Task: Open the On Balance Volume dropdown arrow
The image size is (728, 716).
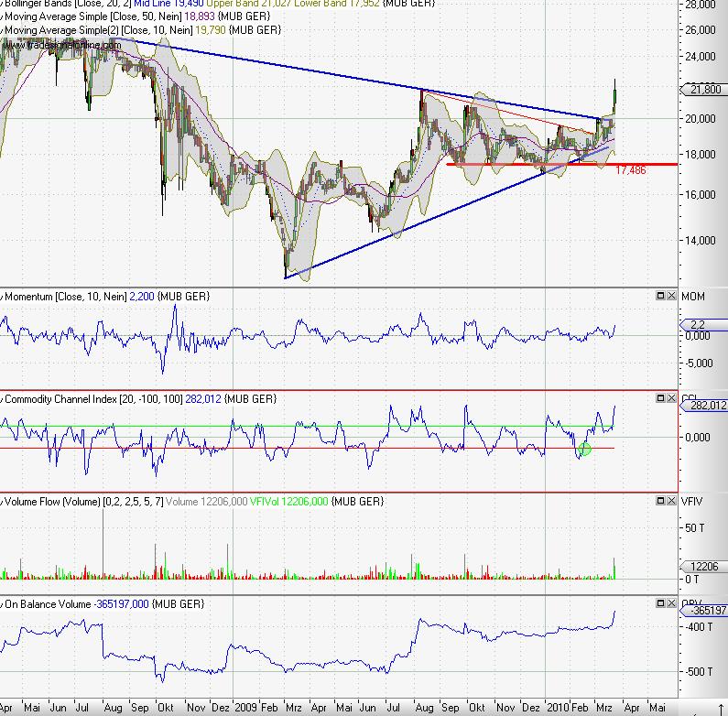Action: (x=3, y=604)
